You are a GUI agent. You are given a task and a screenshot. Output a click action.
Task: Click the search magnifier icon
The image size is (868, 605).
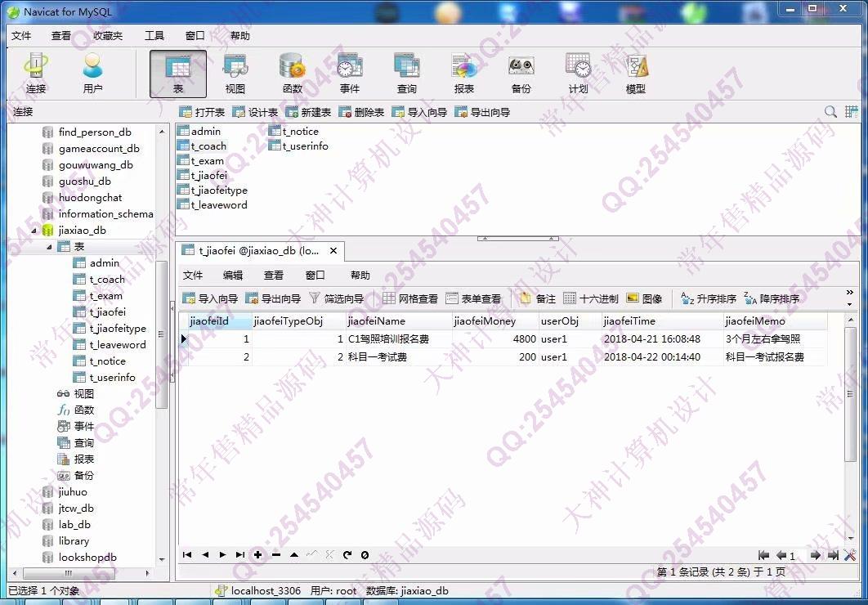830,112
